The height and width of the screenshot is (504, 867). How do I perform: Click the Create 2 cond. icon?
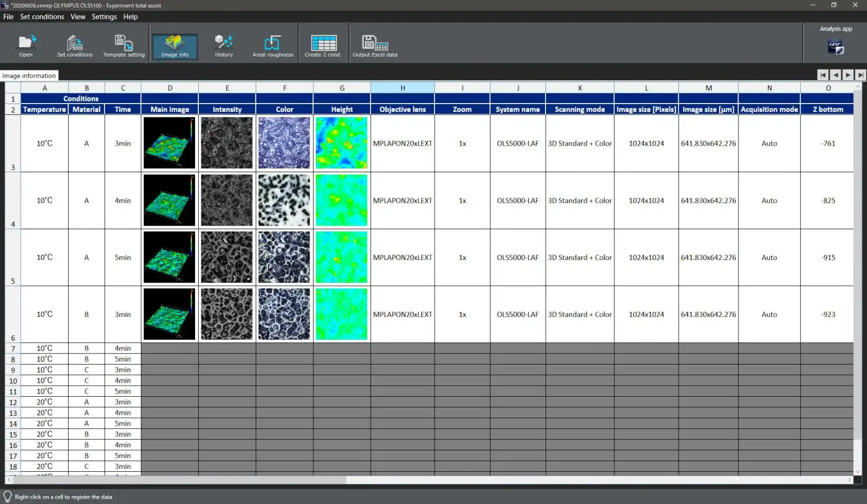point(323,45)
